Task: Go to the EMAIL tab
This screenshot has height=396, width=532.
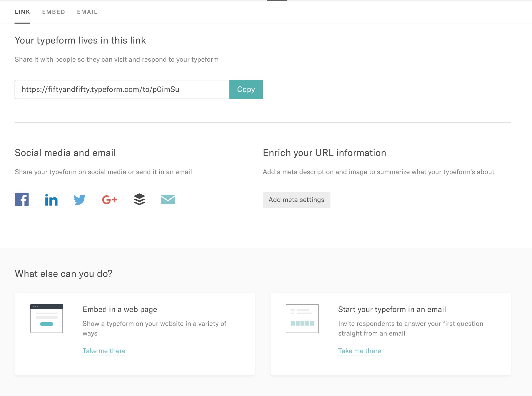Action: 87,12
